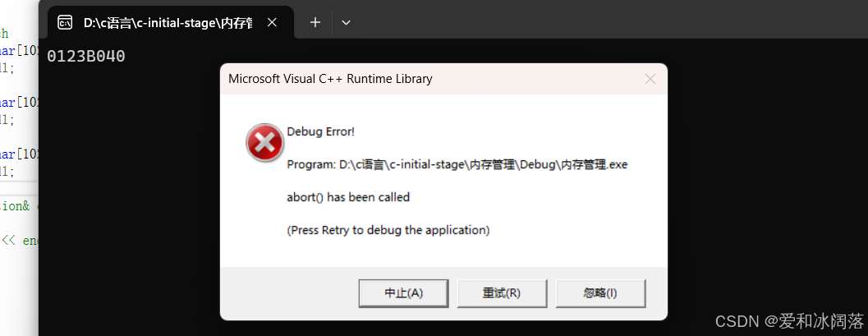Select the D:\c语言\c-initial-stage terminal tab
Image resolution: width=868 pixels, height=336 pixels.
point(171,22)
